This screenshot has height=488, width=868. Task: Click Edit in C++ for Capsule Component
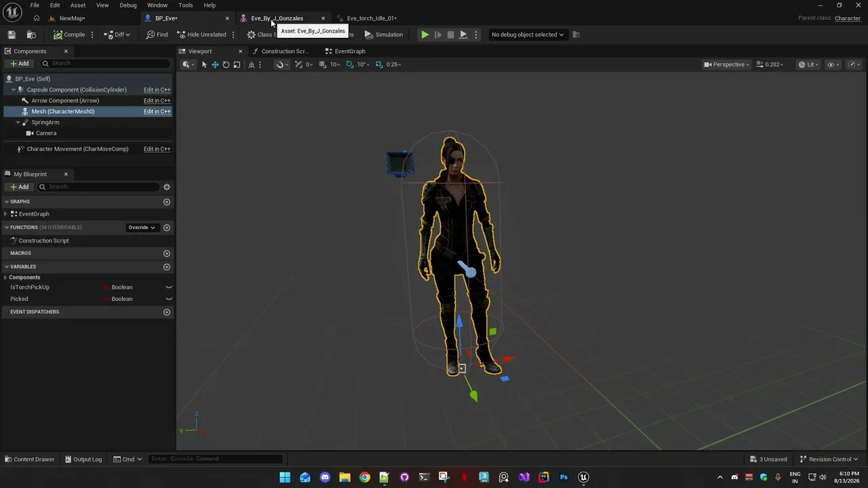click(x=157, y=89)
